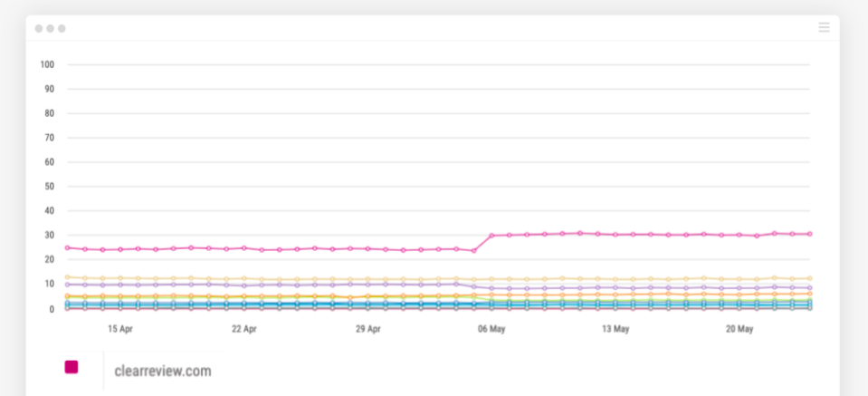Click the 13 May date label
Image resolution: width=868 pixels, height=396 pixels.
click(615, 329)
